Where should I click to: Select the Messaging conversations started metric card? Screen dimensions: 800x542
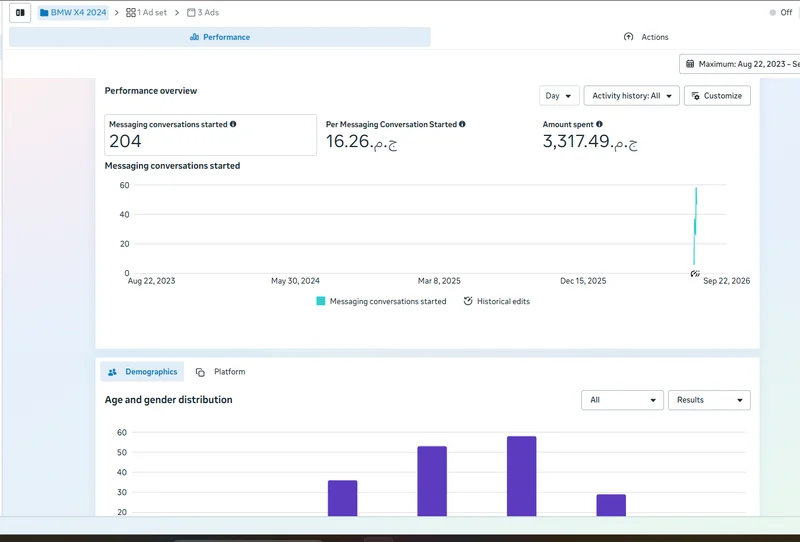210,135
